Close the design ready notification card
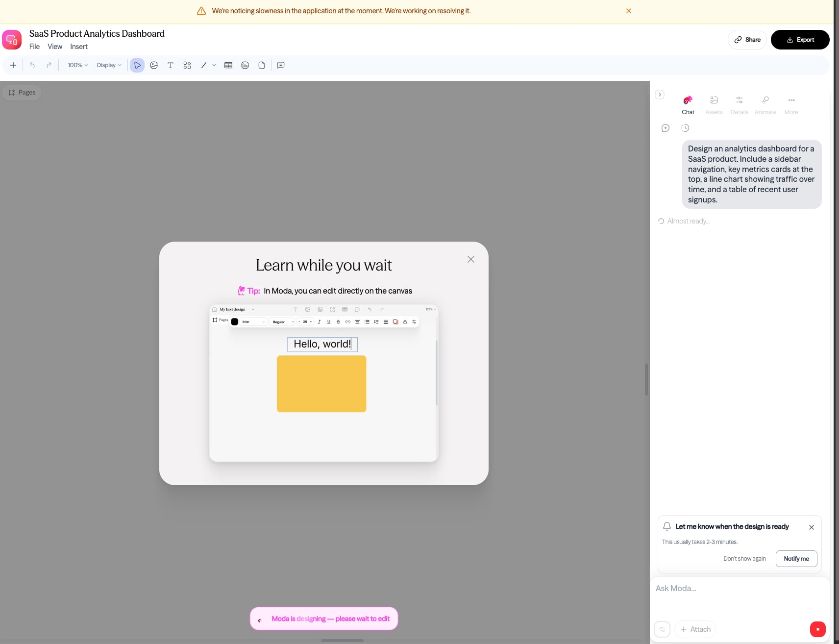Screen dimensions: 839x644 812,527
